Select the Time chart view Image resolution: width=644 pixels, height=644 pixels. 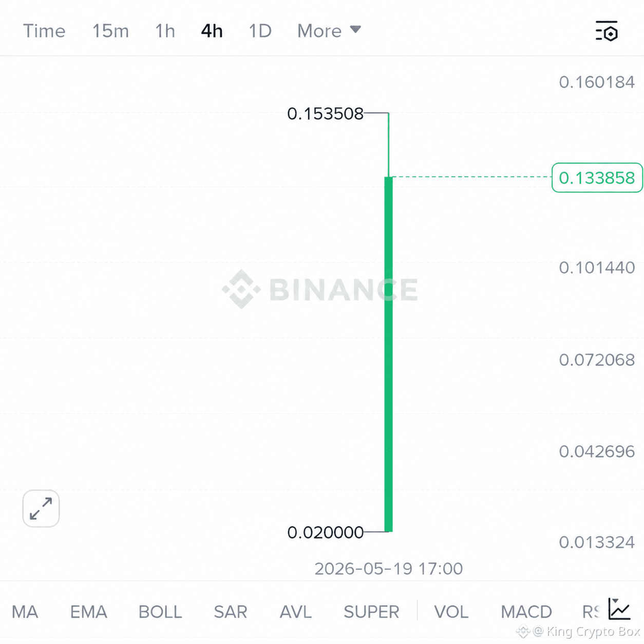tap(44, 31)
